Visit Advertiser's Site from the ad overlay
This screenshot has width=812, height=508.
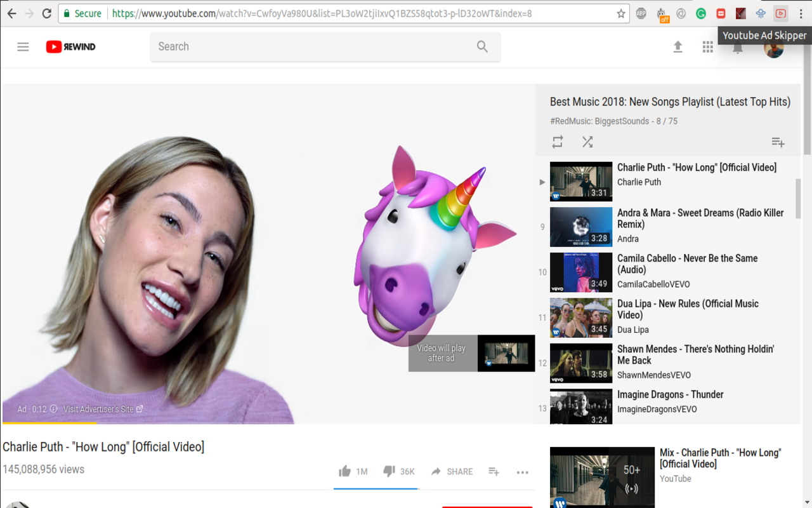(x=98, y=409)
